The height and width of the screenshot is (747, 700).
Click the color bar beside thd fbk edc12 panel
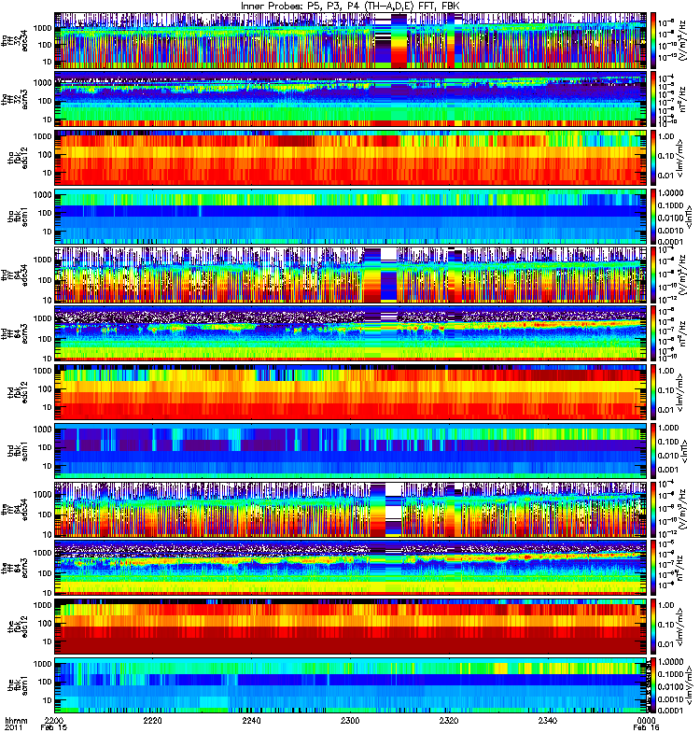pyautogui.click(x=653, y=392)
